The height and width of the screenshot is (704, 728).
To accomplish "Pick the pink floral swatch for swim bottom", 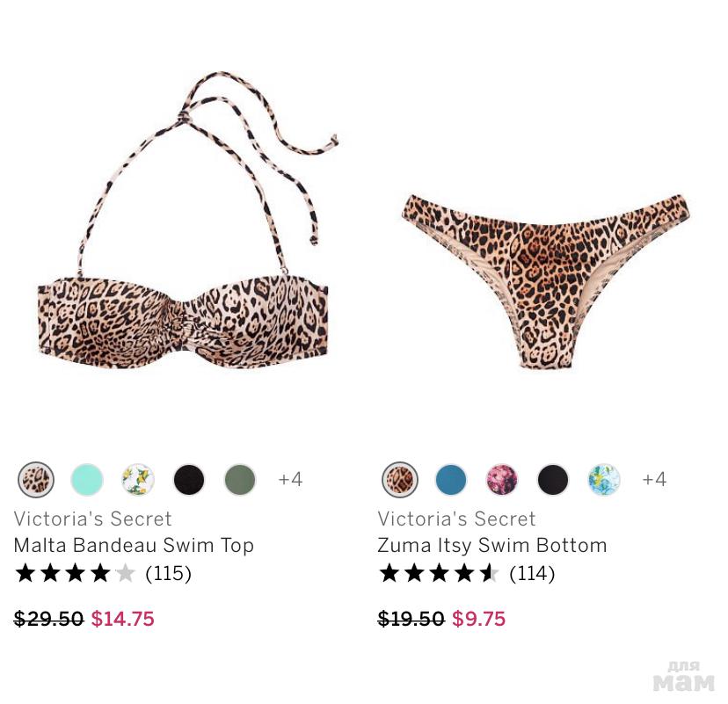I will tap(502, 479).
